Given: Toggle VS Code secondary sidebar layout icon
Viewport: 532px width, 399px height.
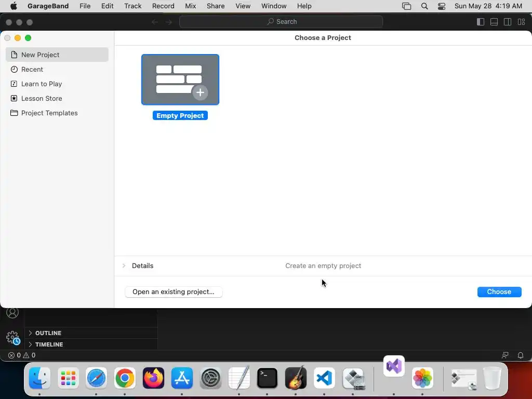Looking at the screenshot, I should point(508,22).
